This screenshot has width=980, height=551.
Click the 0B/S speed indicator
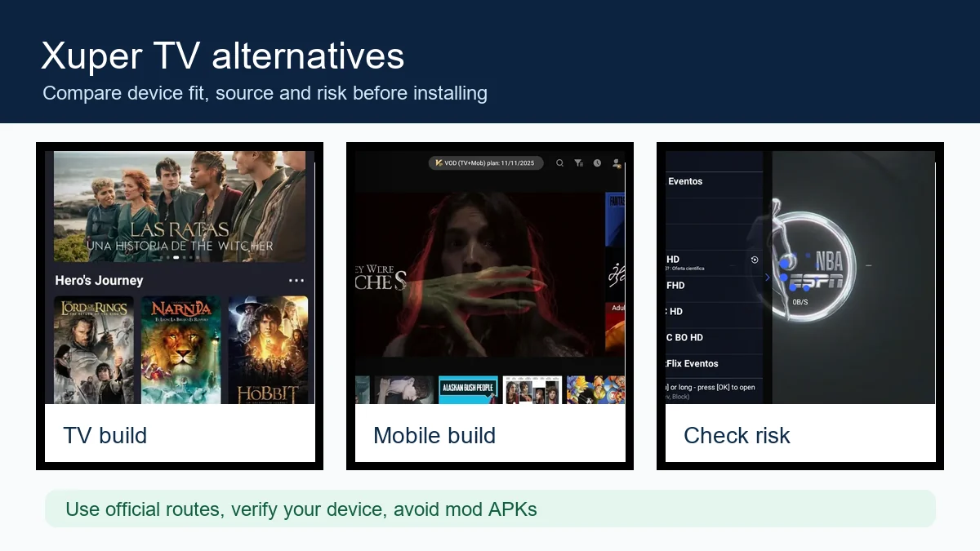coord(800,302)
